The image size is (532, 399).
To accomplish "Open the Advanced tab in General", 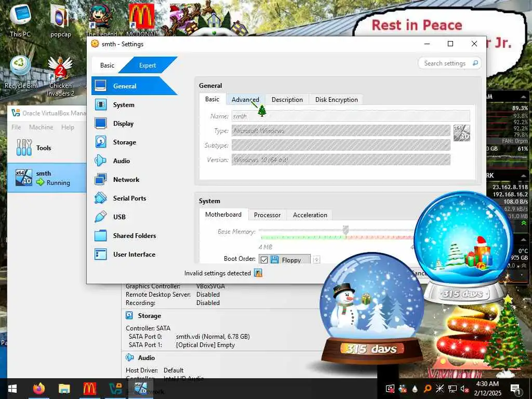I will coord(245,99).
